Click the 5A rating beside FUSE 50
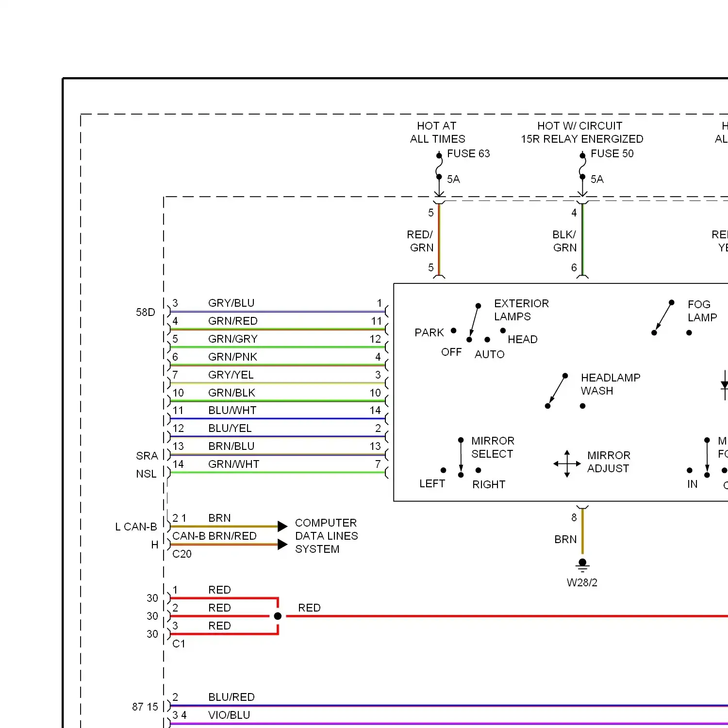Image resolution: width=728 pixels, height=728 pixels. coord(597,180)
